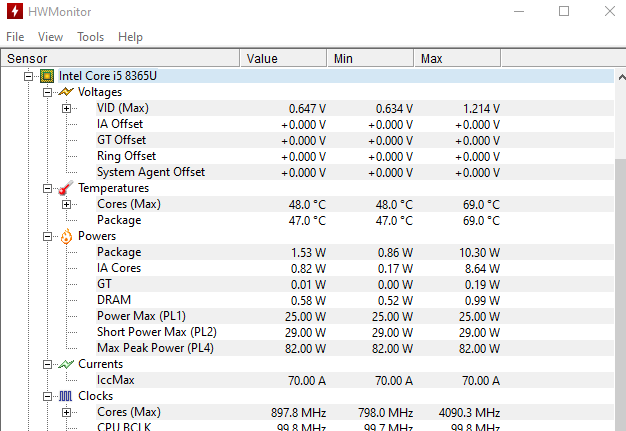626x431 pixels.
Task: Click the vertical scrollbar thumb
Action: pyautogui.click(x=621, y=295)
